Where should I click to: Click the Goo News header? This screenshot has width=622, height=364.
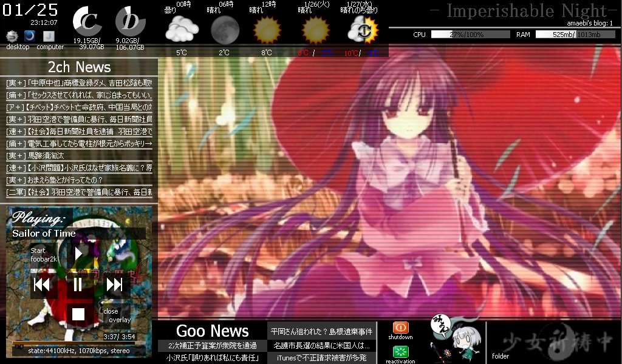tap(212, 331)
